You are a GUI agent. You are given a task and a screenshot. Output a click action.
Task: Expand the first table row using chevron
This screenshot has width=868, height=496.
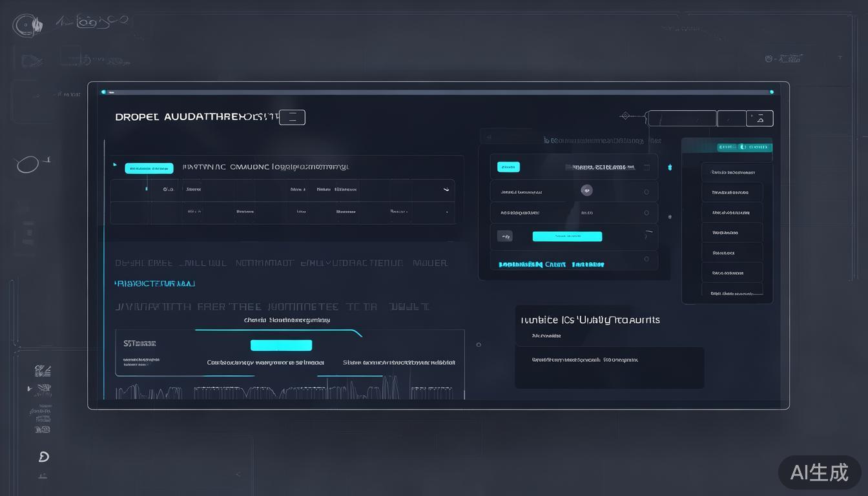point(446,190)
